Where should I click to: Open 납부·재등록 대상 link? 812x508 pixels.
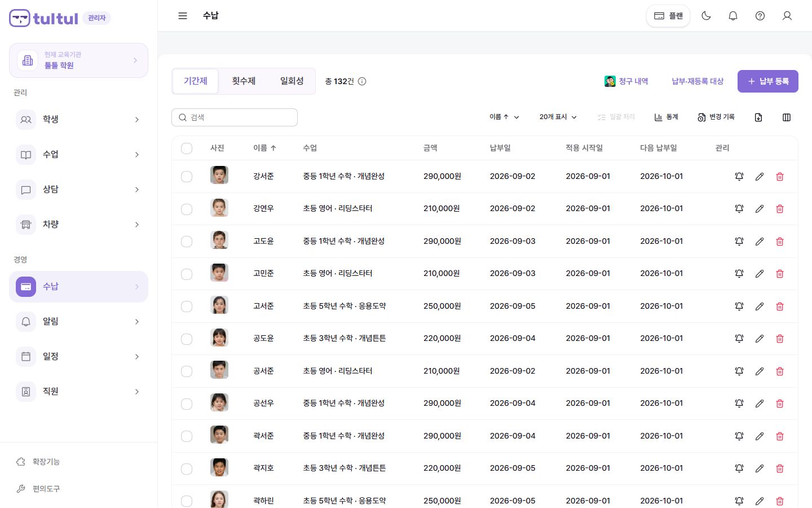(698, 81)
